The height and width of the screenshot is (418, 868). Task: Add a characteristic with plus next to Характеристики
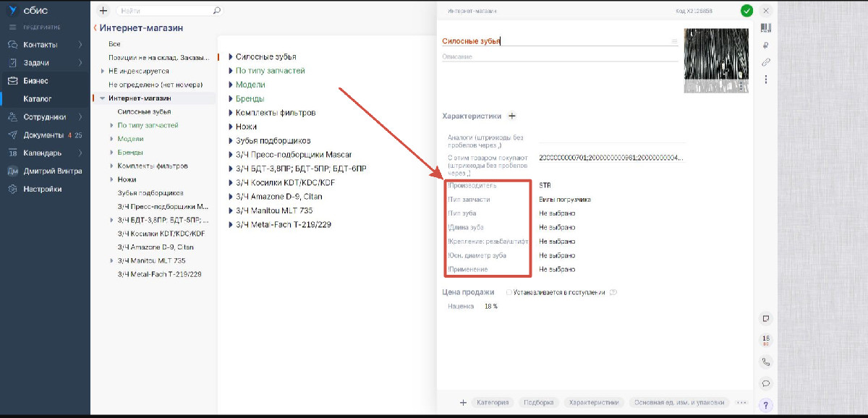[x=512, y=116]
